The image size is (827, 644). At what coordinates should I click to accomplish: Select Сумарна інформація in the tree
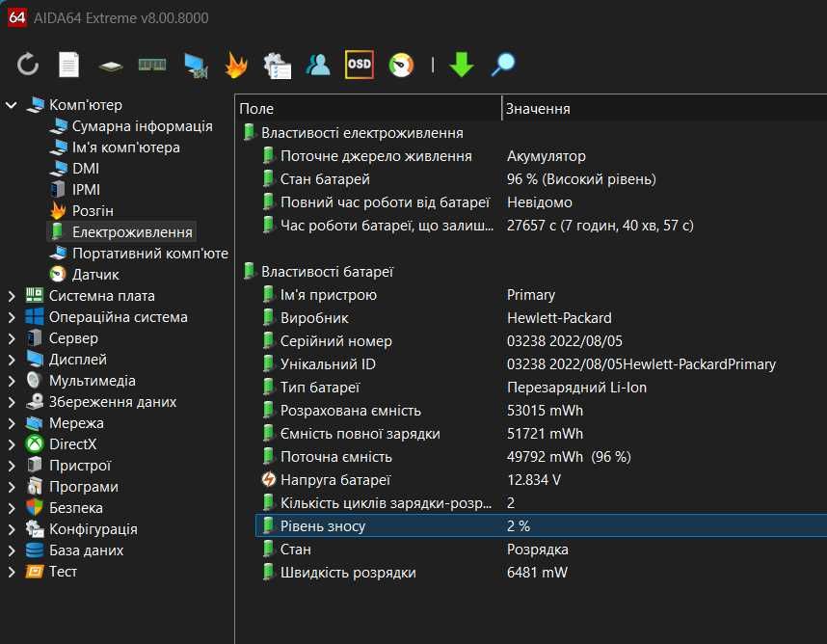point(142,126)
